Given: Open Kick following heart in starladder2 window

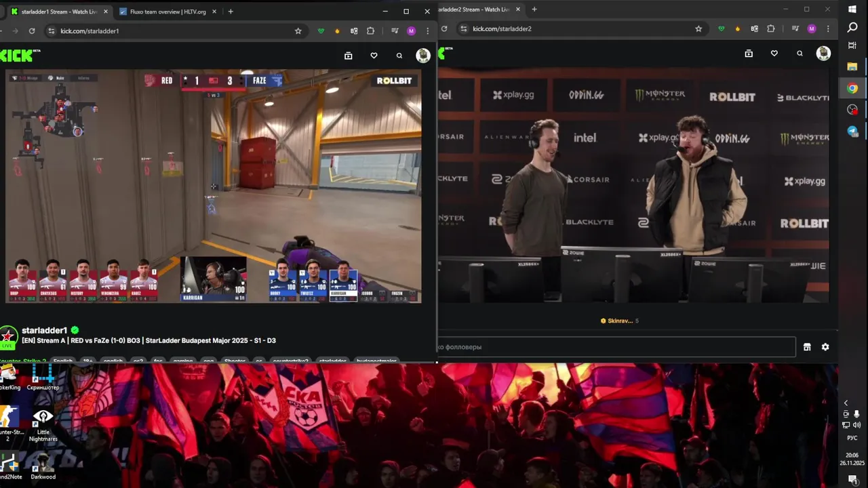Looking at the screenshot, I should pos(774,54).
